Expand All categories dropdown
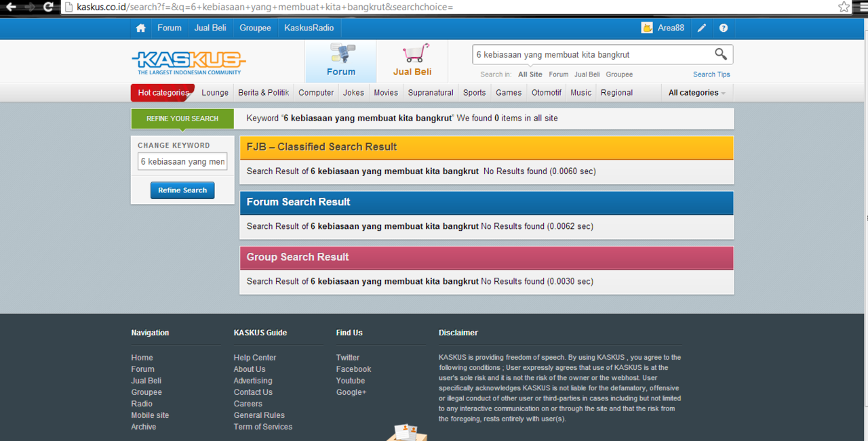 [697, 93]
